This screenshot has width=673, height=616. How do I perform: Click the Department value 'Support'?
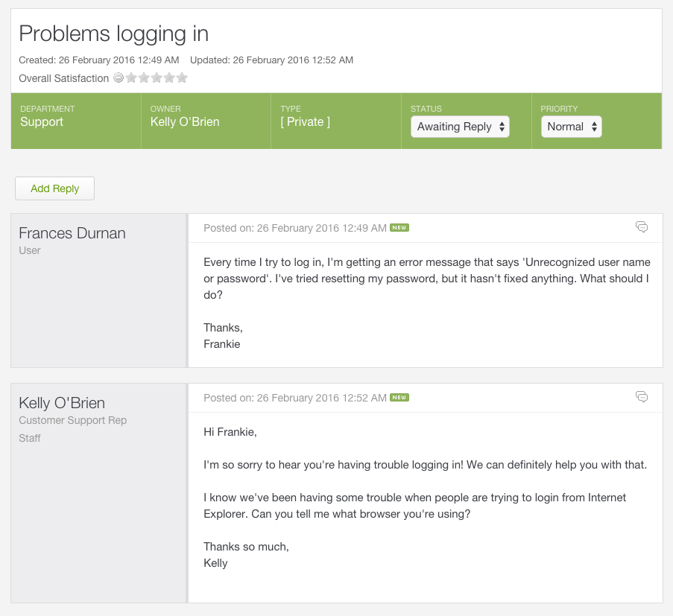42,122
